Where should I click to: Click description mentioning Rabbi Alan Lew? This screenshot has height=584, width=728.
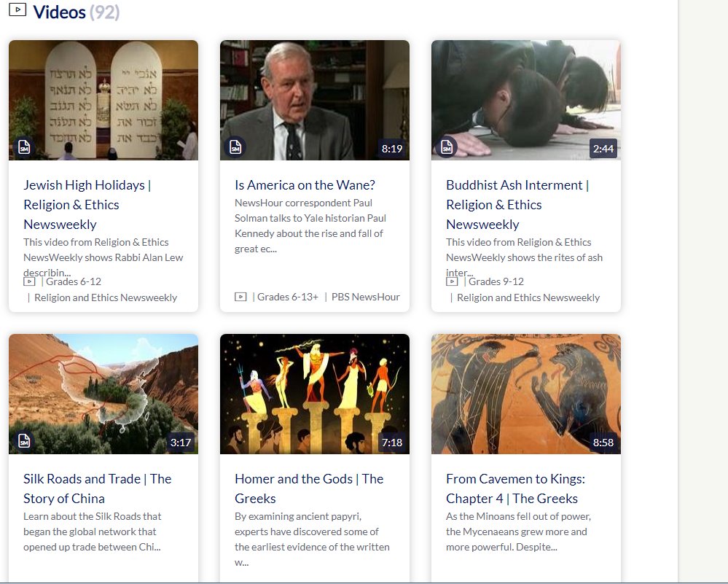point(103,257)
